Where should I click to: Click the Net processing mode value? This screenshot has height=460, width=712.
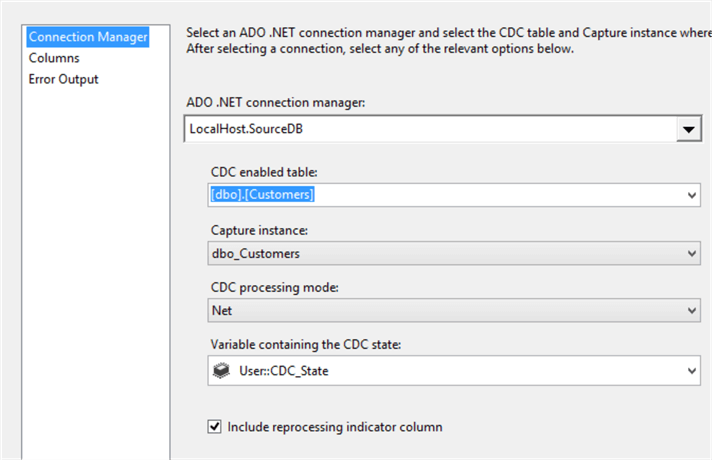(222, 312)
